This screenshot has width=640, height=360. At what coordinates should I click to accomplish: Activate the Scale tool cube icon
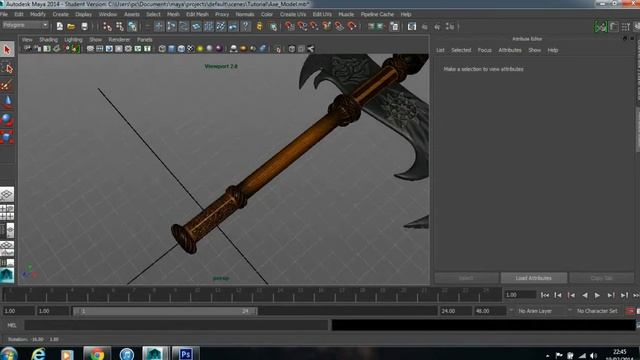[x=7, y=137]
